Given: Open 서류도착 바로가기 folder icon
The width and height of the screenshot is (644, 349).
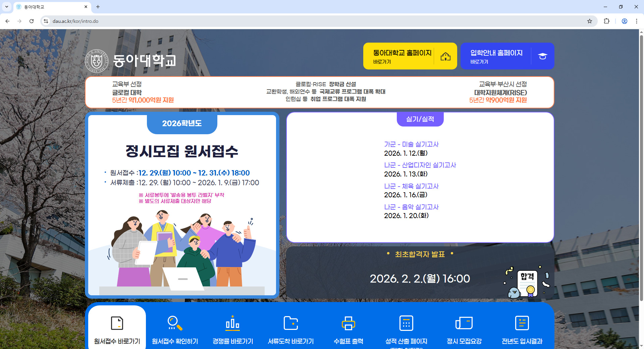Looking at the screenshot, I should [291, 323].
